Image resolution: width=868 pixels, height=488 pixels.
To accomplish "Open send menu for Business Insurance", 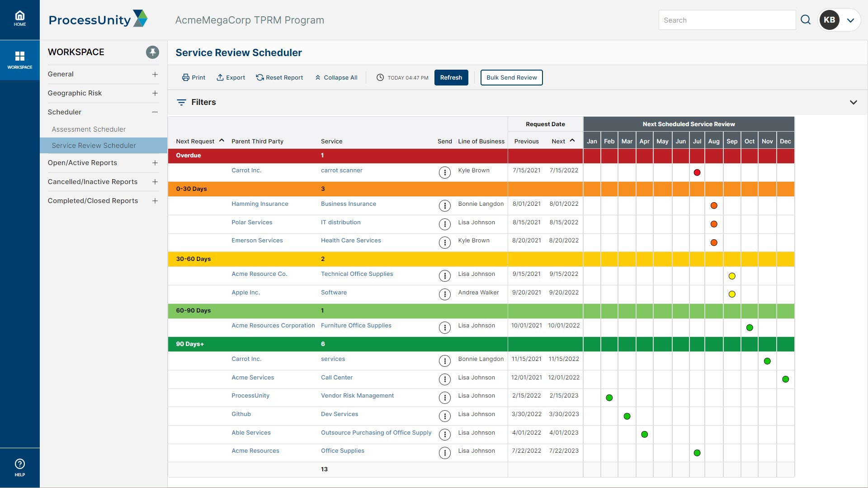I will pos(445,206).
